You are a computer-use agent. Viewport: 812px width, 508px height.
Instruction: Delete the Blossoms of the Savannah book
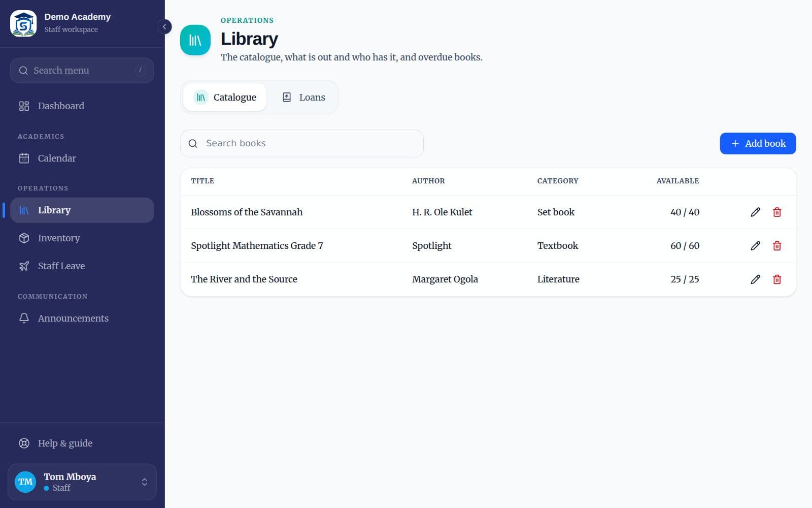tap(777, 212)
